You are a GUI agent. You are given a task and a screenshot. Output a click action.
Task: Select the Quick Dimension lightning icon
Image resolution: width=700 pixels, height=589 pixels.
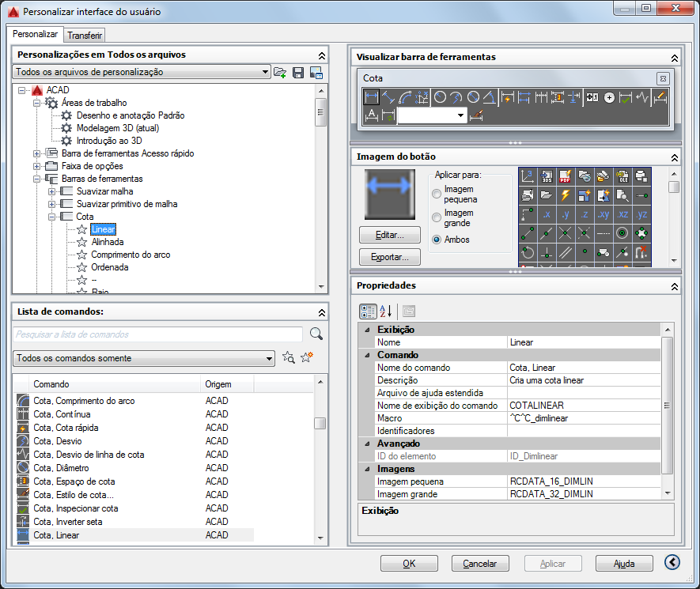click(508, 97)
